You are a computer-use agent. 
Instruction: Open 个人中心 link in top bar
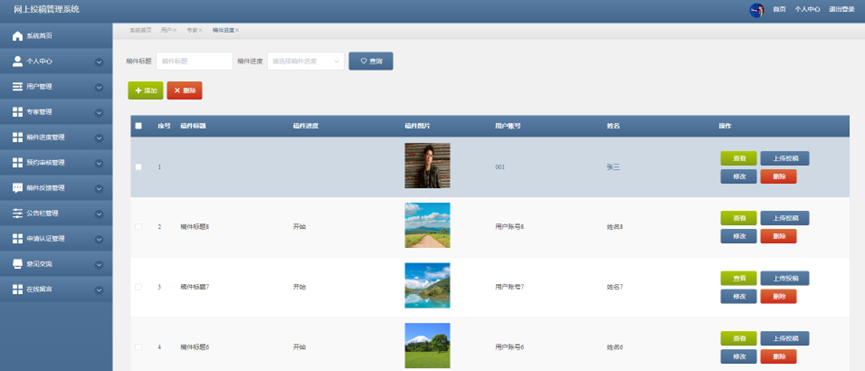coord(807,10)
